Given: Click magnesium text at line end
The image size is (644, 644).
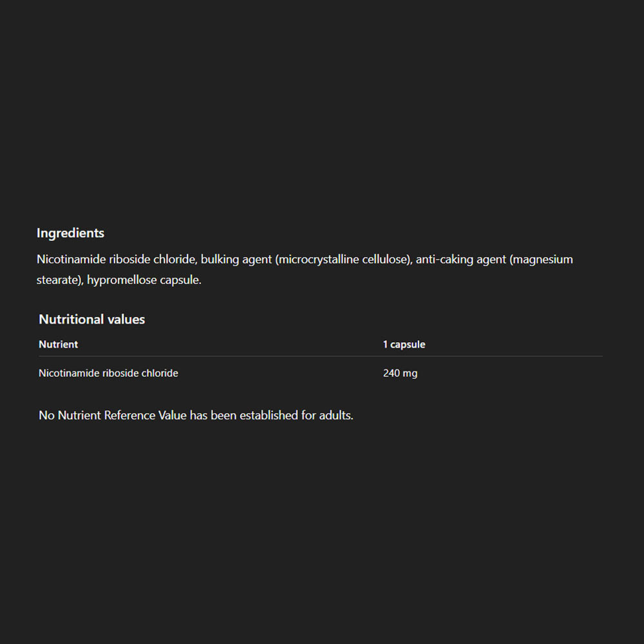Looking at the screenshot, I should tap(542, 260).
